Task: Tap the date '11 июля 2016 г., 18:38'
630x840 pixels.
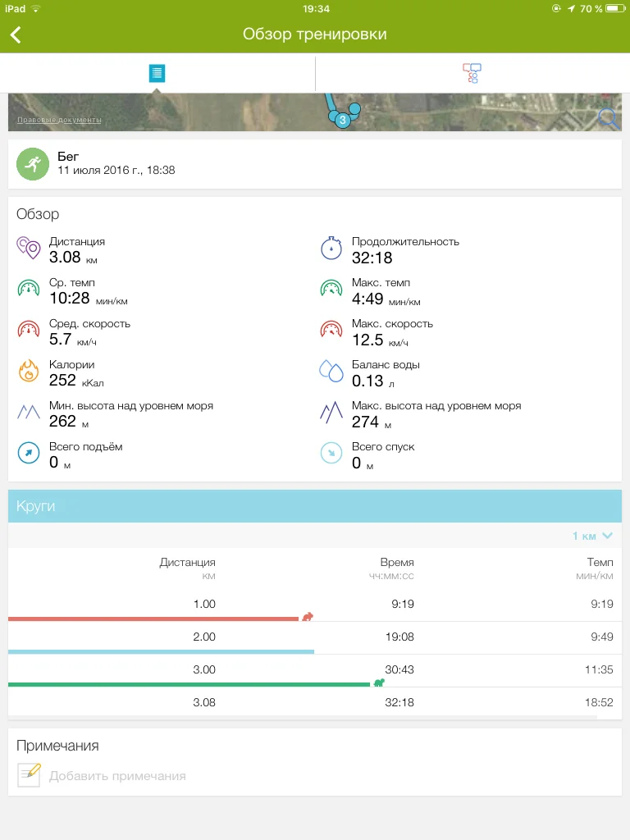Action: pyautogui.click(x=116, y=171)
